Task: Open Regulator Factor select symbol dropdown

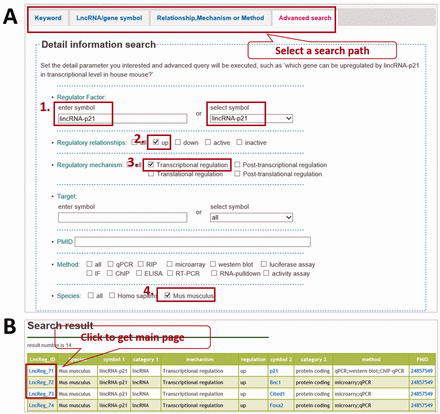Action: pos(251,118)
